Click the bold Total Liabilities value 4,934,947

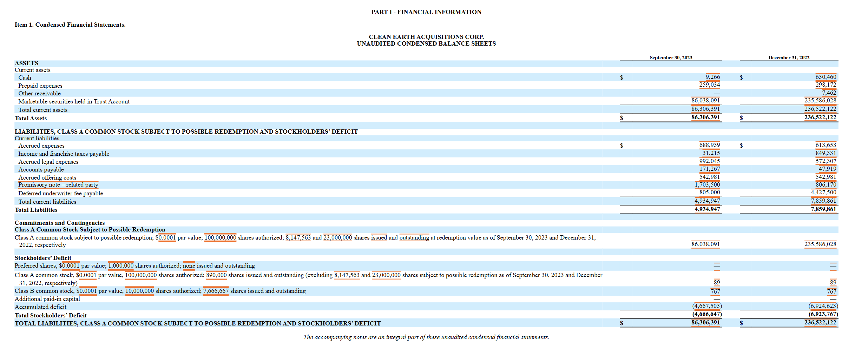click(707, 209)
